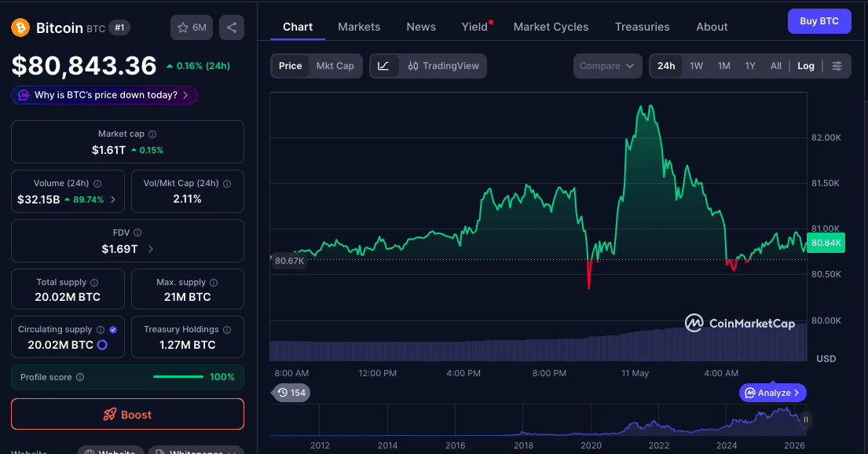
Task: Open the Treasuries tab
Action: click(x=642, y=27)
